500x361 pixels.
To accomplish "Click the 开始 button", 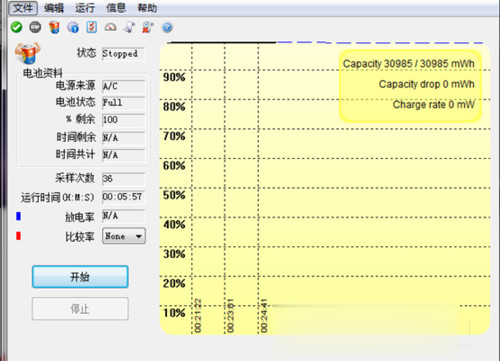I will pos(80,277).
